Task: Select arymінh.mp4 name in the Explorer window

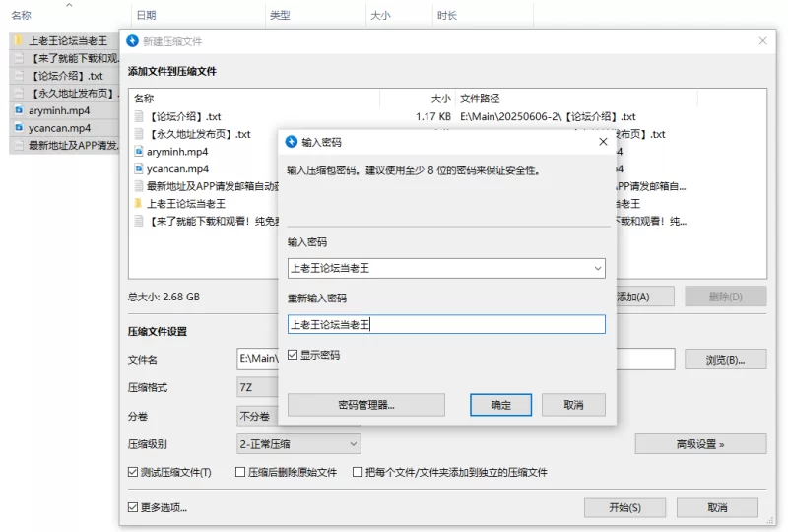Action: (59, 110)
